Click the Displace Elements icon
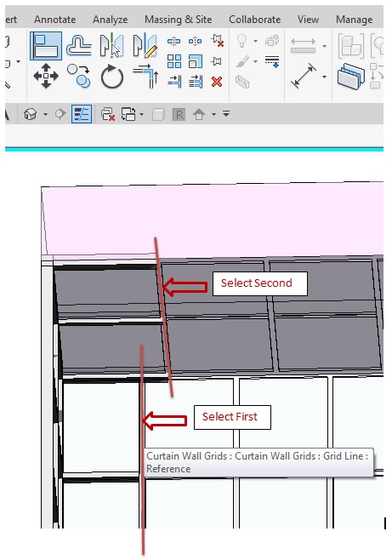This screenshot has height=560, width=392. click(x=272, y=41)
